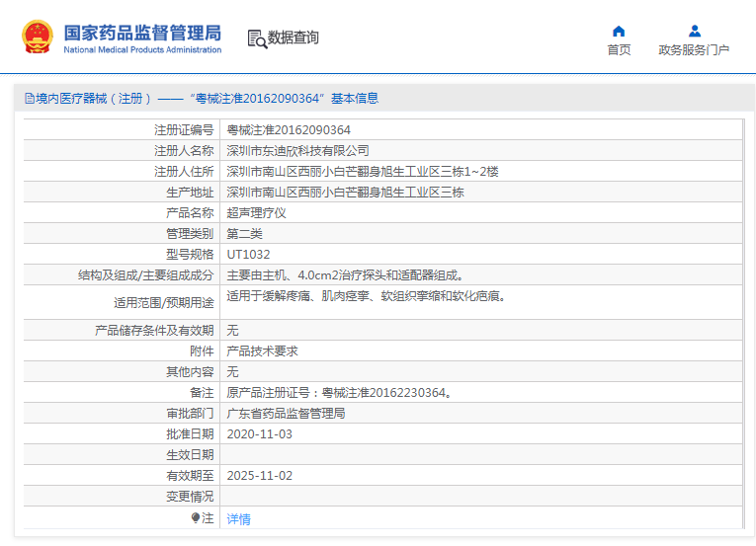Go to 首页 home icon

pos(619,32)
